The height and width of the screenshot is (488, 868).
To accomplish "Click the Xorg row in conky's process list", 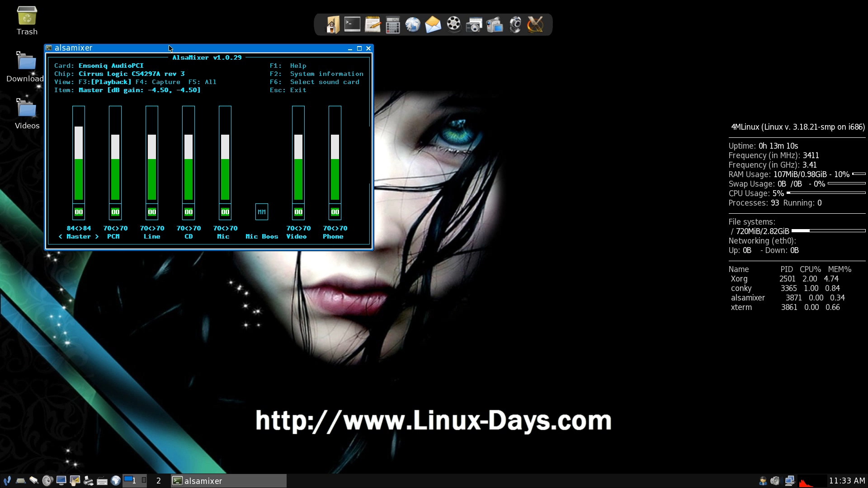I will [x=785, y=279].
